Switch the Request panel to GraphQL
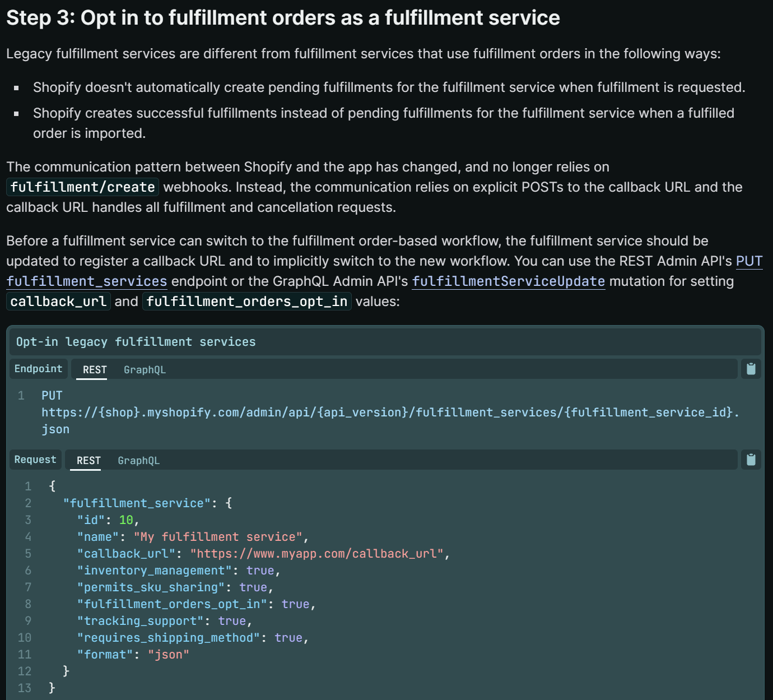773x700 pixels. coord(138,460)
